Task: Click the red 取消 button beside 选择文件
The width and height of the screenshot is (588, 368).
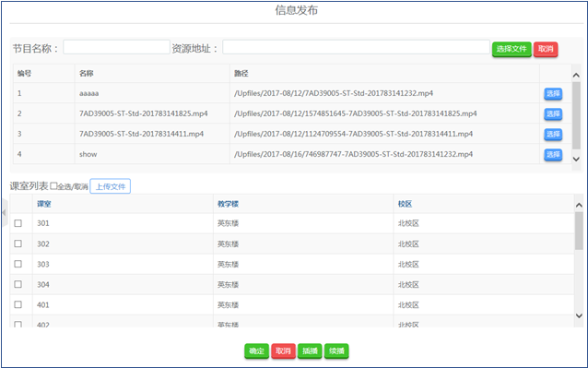Action: point(546,49)
